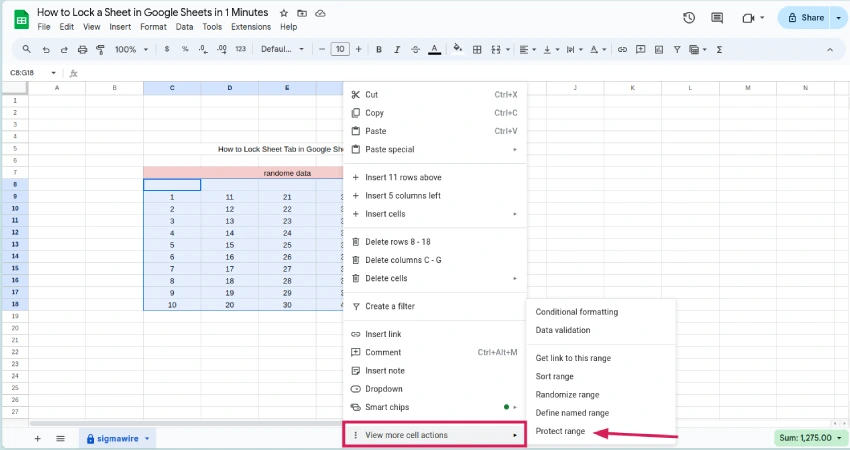Select Delete columns C - G
Viewport: 850px width, 450px height.
(x=435, y=260)
